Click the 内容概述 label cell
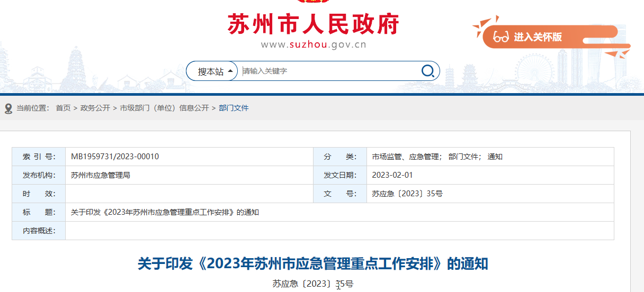This screenshot has height=292, width=644. coord(39,231)
